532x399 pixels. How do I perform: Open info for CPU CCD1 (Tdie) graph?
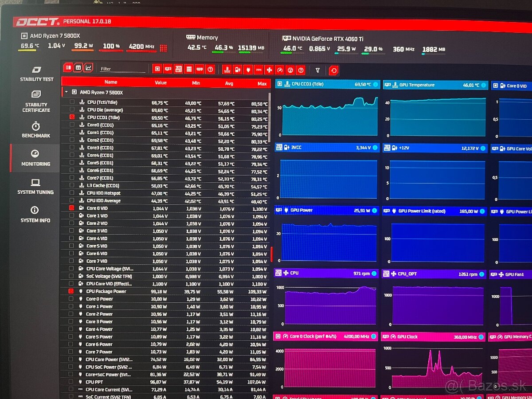click(376, 84)
